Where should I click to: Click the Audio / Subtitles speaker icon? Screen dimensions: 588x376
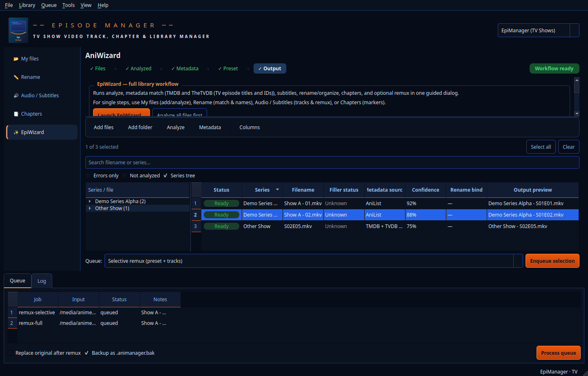[x=16, y=96]
